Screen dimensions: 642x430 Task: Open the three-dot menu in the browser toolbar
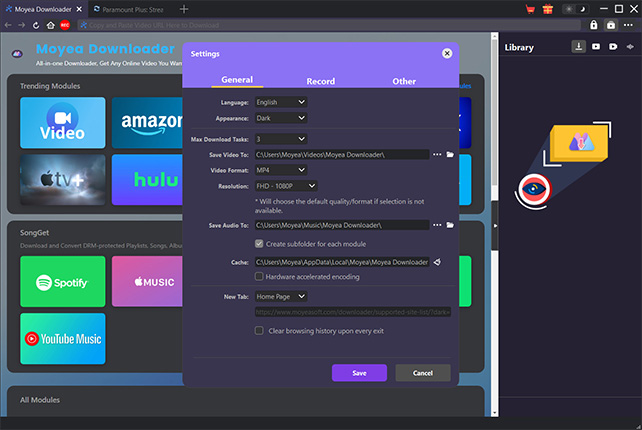coord(628,25)
